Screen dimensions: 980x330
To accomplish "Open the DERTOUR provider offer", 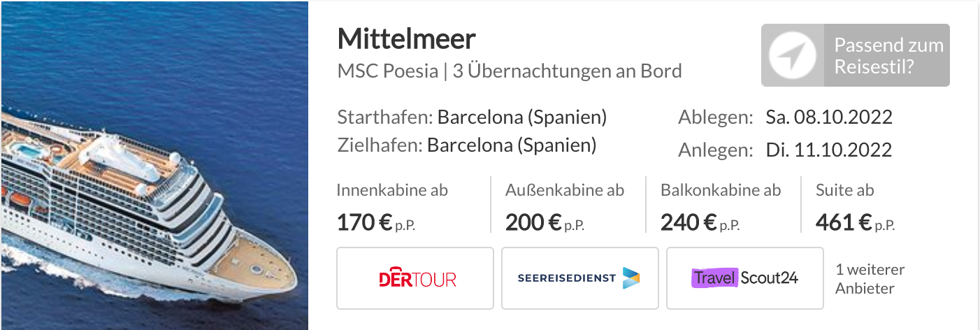I will (x=415, y=278).
